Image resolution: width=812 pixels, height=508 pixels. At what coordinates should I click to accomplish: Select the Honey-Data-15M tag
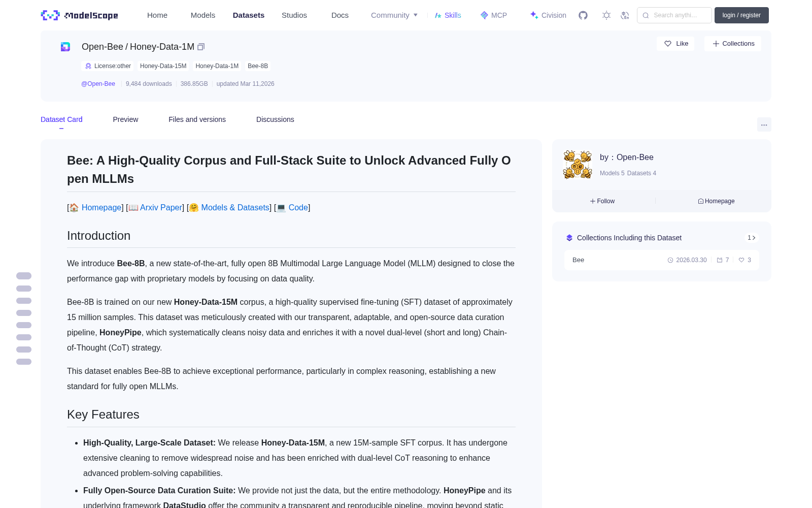163,66
